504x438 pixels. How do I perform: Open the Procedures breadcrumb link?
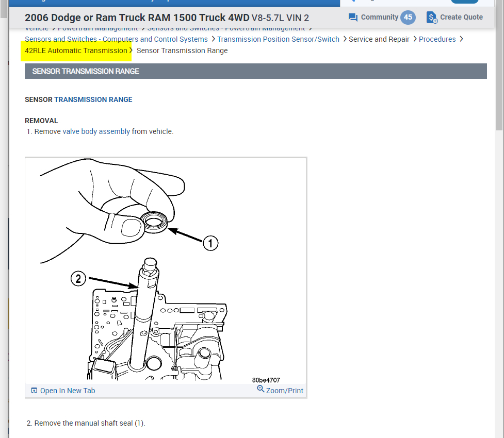tap(437, 39)
